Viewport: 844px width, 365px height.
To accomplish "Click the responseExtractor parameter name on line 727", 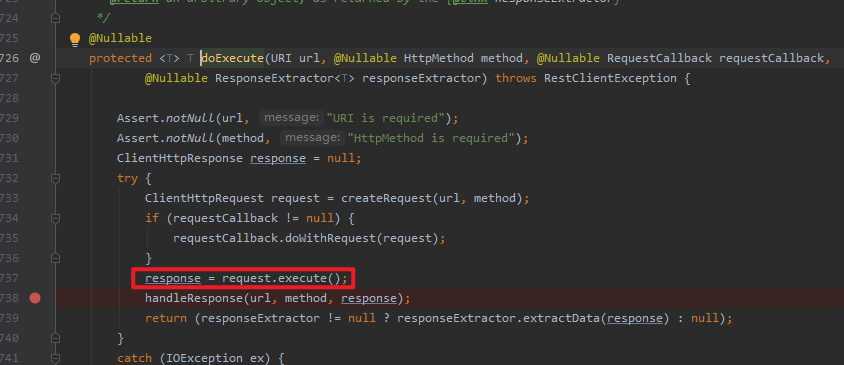I will [x=421, y=79].
